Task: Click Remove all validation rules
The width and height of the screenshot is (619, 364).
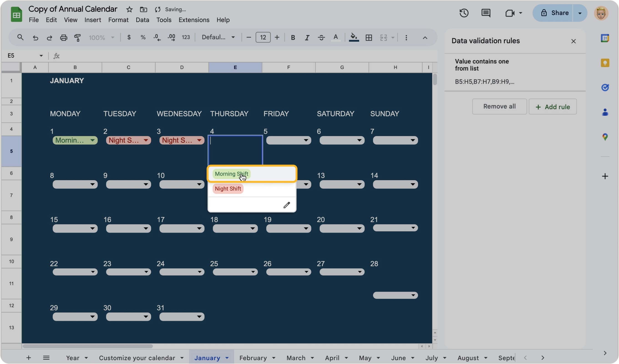Action: pos(500,107)
